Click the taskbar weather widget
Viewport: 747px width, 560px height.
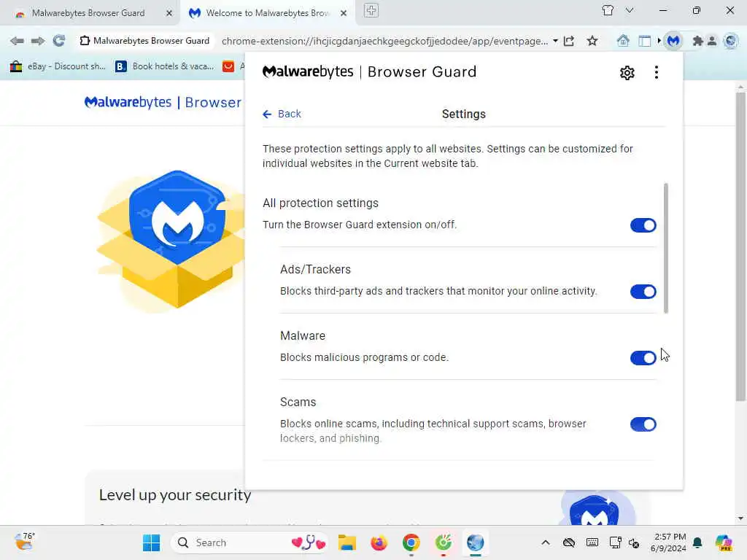(x=25, y=542)
